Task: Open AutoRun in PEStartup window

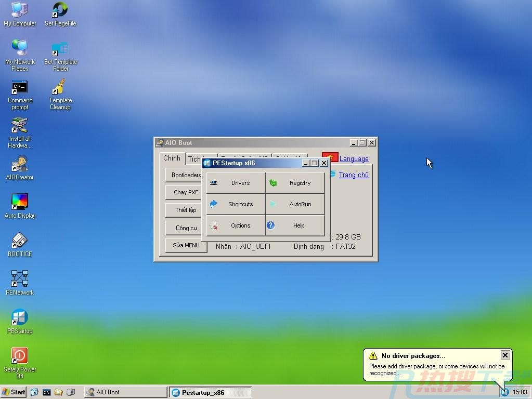Action: coord(295,204)
